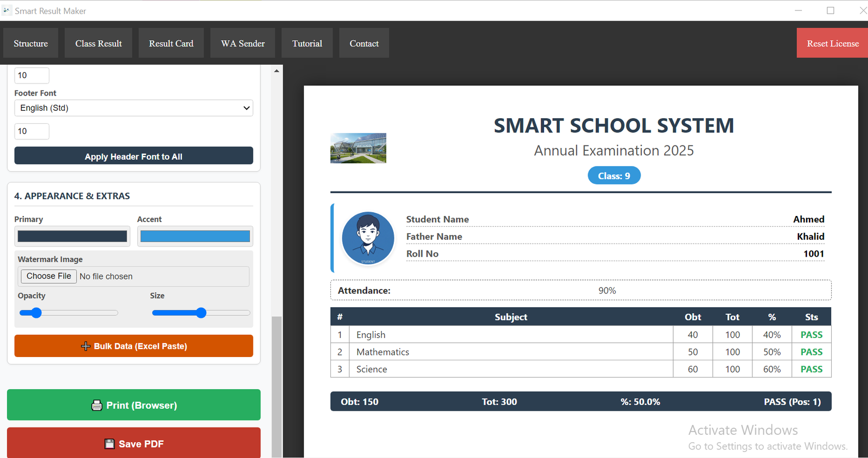Open the Primary color picker swatch
This screenshot has height=458, width=868.
coord(72,236)
